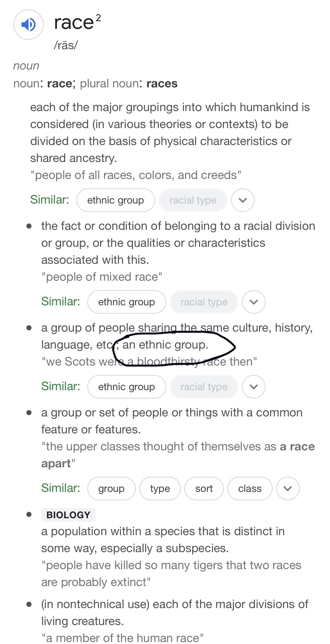This screenshot has height=644, width=330.
Task: Tap "racial type" chip below "people of mixed race"
Action: (x=204, y=302)
